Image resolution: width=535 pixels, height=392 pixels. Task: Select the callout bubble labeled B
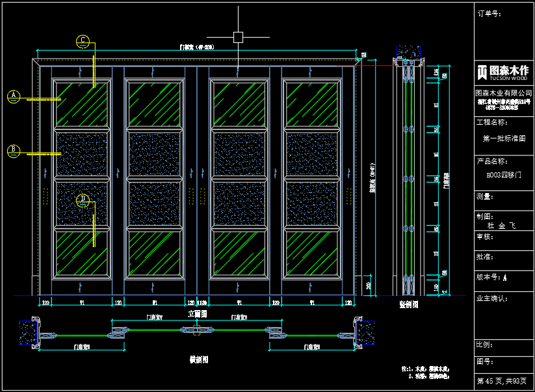[x=14, y=151]
